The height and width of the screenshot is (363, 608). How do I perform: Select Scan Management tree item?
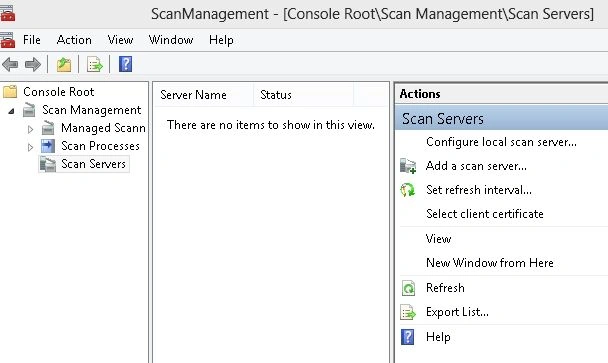coord(92,110)
